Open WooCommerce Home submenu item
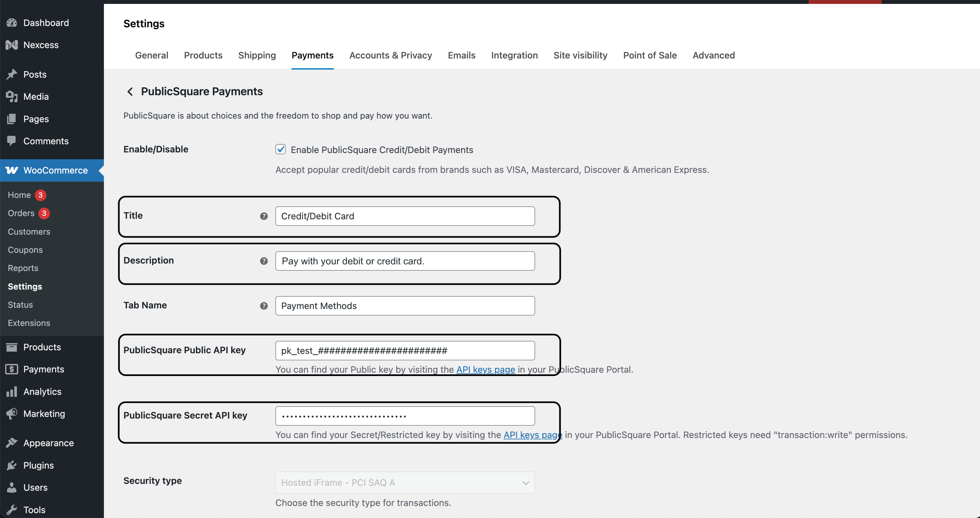 pyautogui.click(x=19, y=195)
